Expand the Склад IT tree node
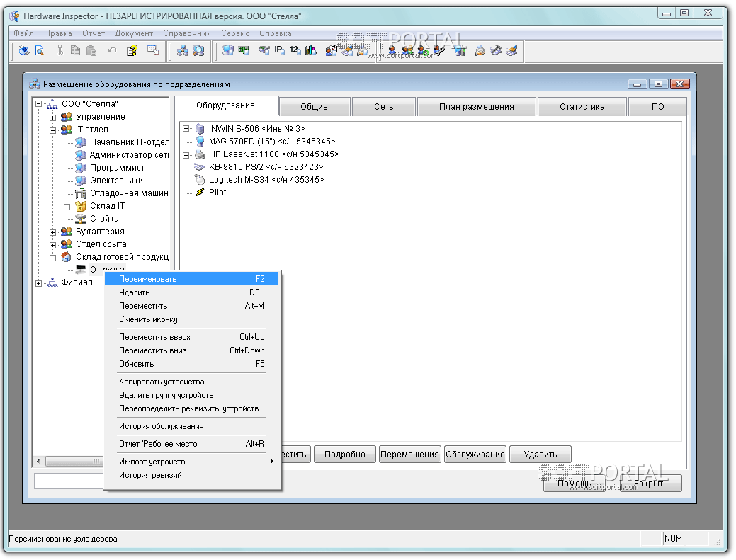The width and height of the screenshot is (736, 560). (67, 207)
